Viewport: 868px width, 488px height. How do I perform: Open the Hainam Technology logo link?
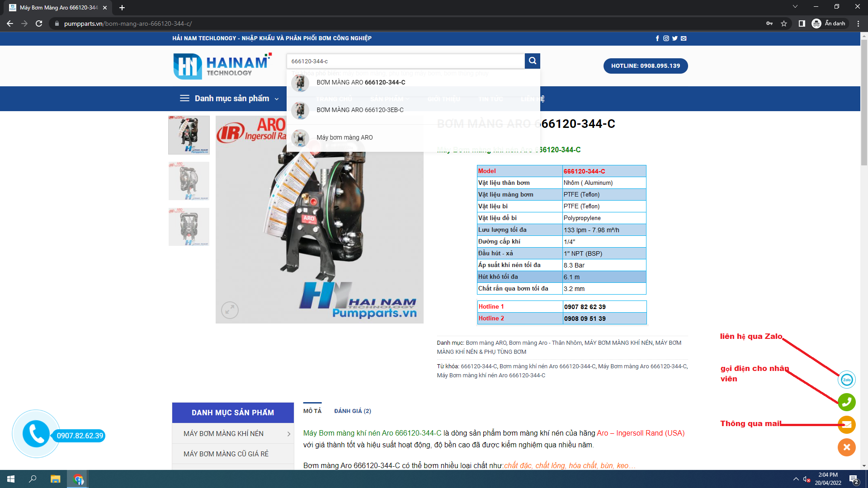click(x=222, y=66)
